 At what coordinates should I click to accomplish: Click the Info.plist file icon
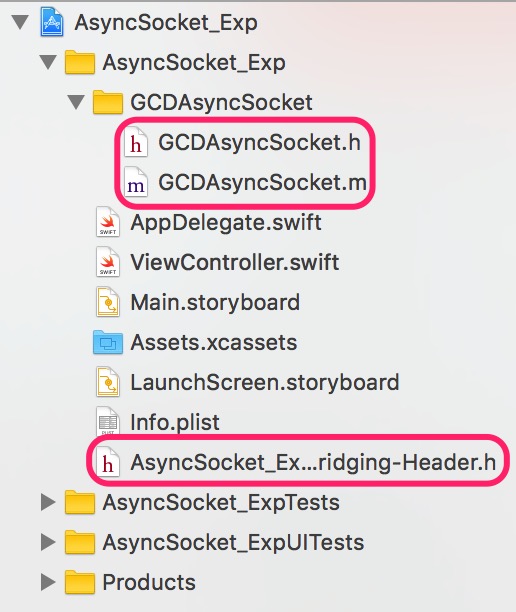(x=108, y=422)
